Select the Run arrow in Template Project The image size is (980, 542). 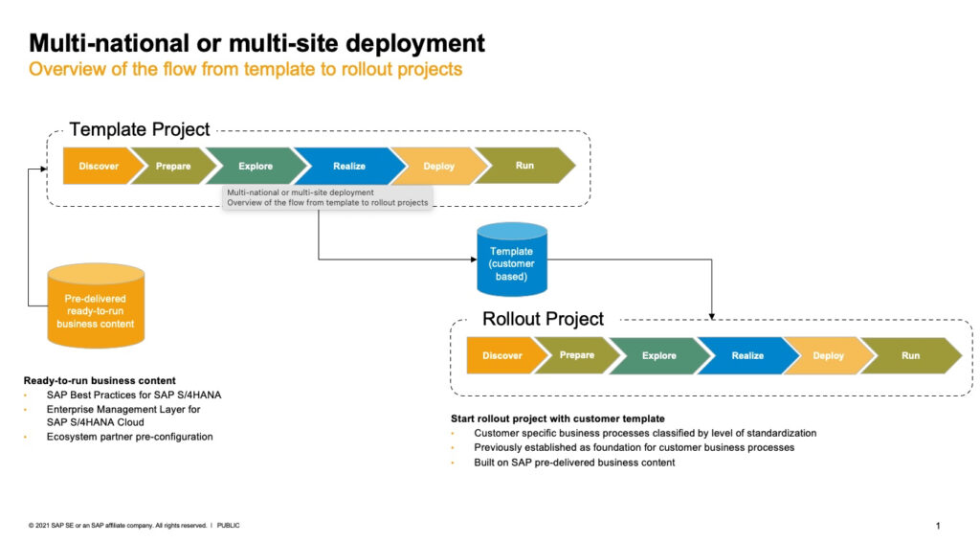[524, 166]
